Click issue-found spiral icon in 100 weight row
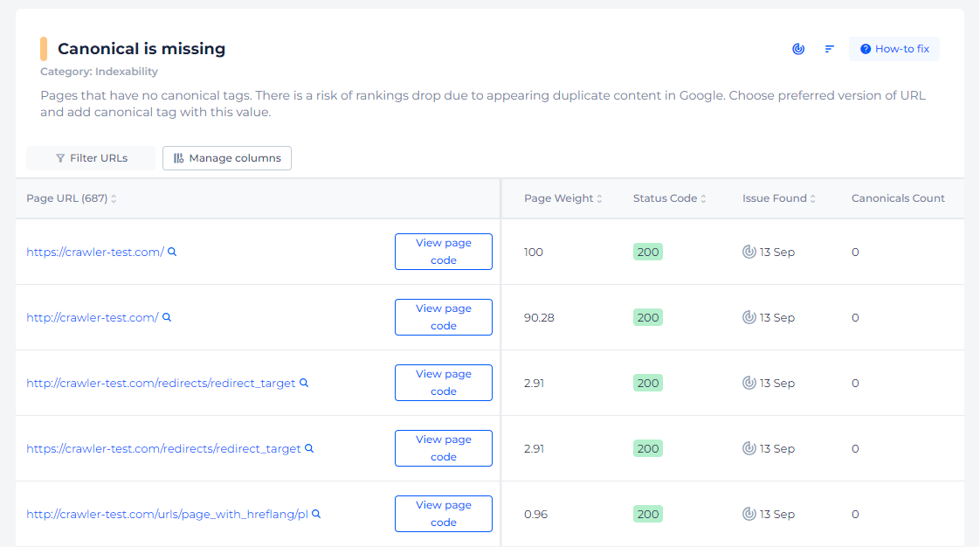This screenshot has width=980, height=547. [x=749, y=252]
